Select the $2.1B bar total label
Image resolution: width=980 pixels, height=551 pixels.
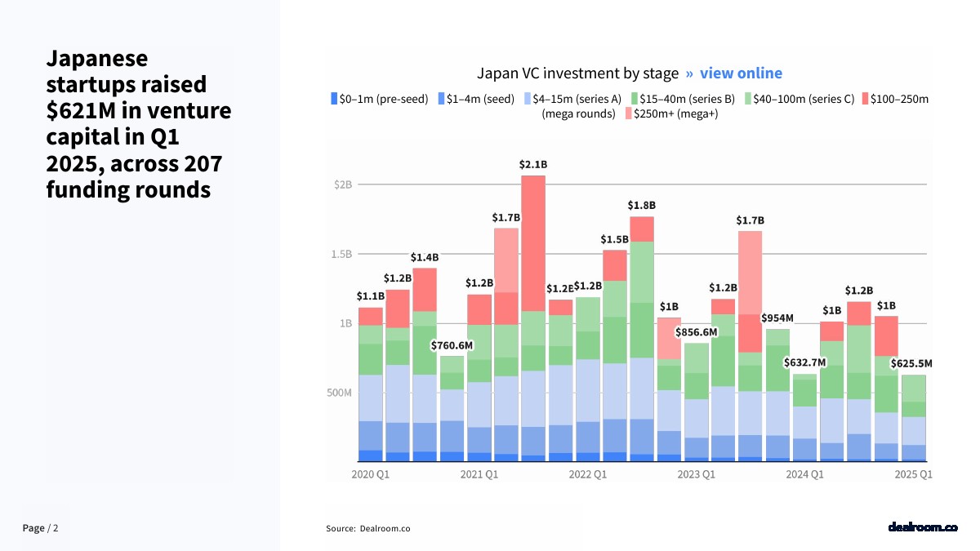pos(532,165)
